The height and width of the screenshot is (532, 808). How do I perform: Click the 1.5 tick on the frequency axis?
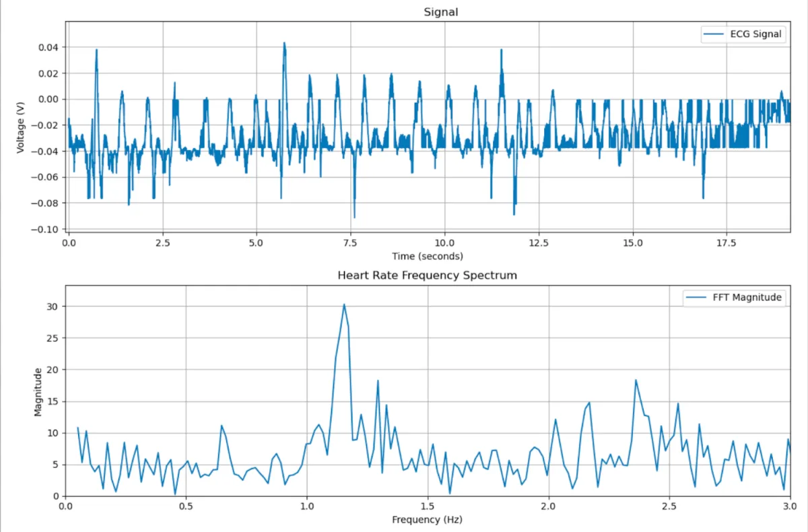[x=428, y=505]
